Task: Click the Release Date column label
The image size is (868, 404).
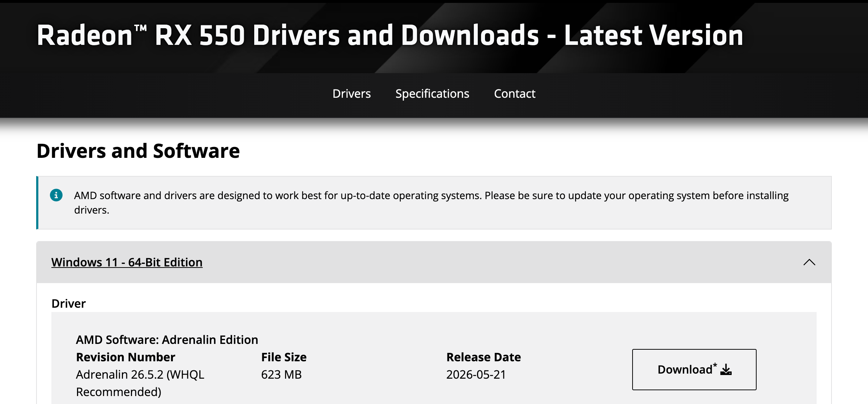Action: (x=484, y=357)
